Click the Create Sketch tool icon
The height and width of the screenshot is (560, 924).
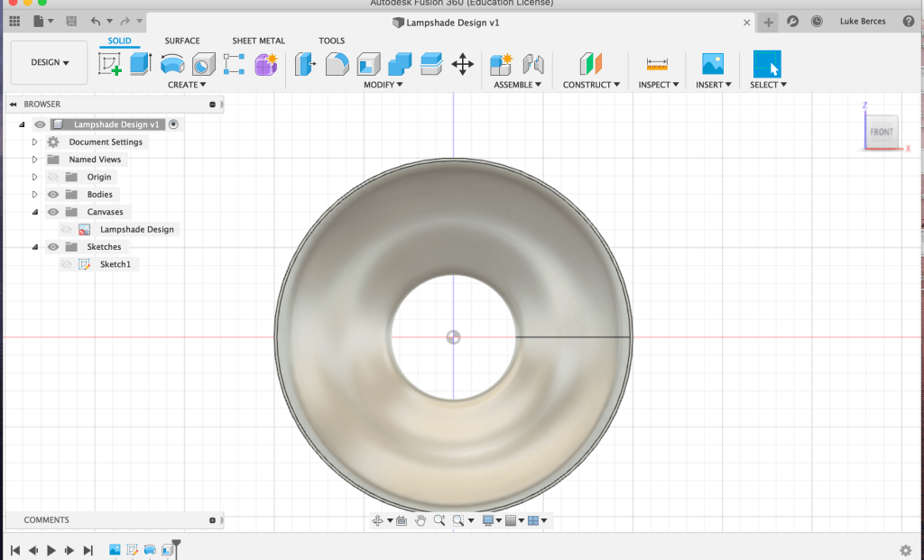[110, 64]
